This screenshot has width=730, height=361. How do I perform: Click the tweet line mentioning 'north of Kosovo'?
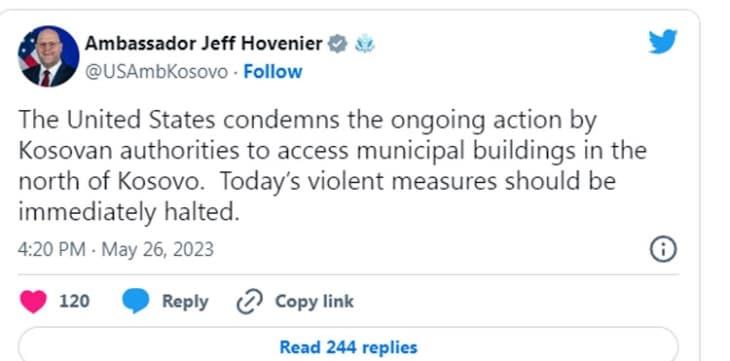click(x=317, y=182)
